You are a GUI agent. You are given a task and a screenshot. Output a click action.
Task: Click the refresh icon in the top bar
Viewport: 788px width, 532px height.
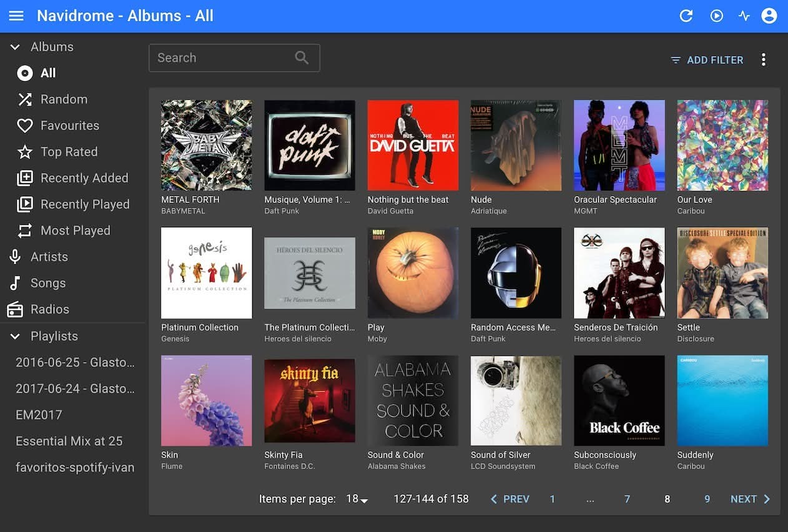click(686, 16)
